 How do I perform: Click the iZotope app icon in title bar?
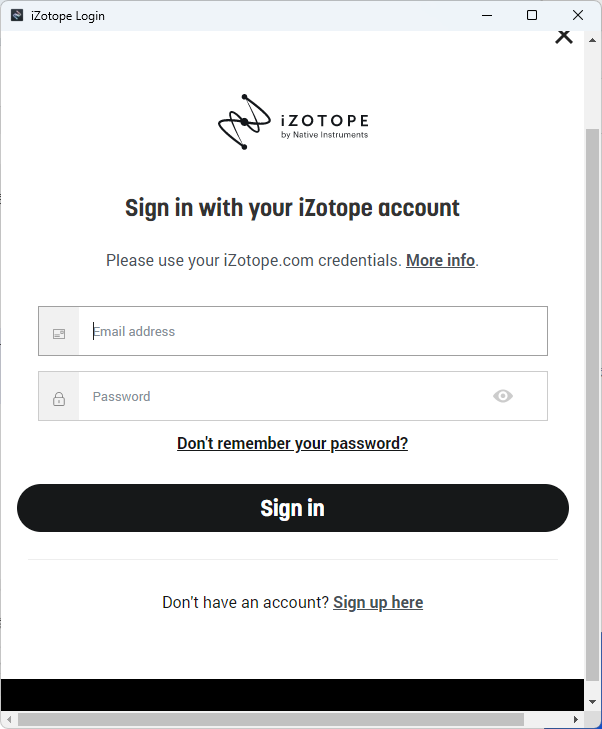point(17,15)
